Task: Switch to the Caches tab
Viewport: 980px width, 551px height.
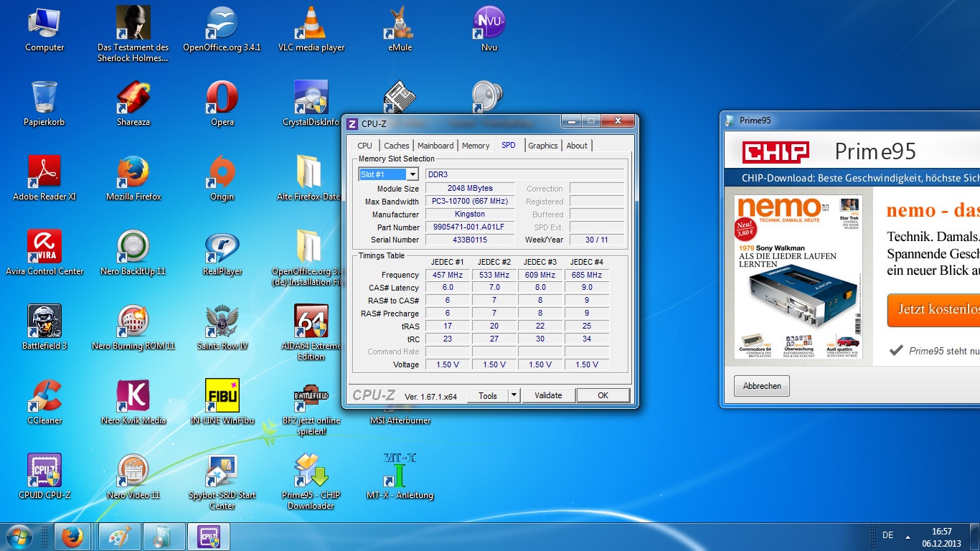Action: (397, 146)
